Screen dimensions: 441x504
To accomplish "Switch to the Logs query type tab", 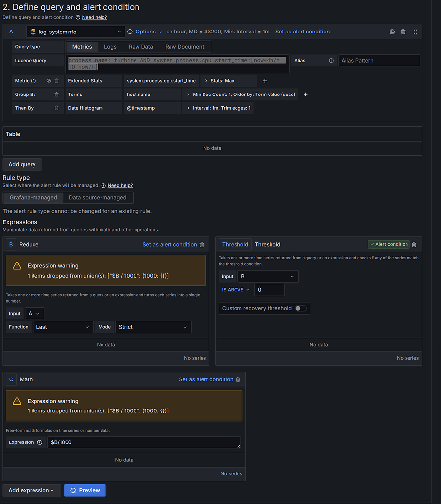I will pyautogui.click(x=110, y=47).
